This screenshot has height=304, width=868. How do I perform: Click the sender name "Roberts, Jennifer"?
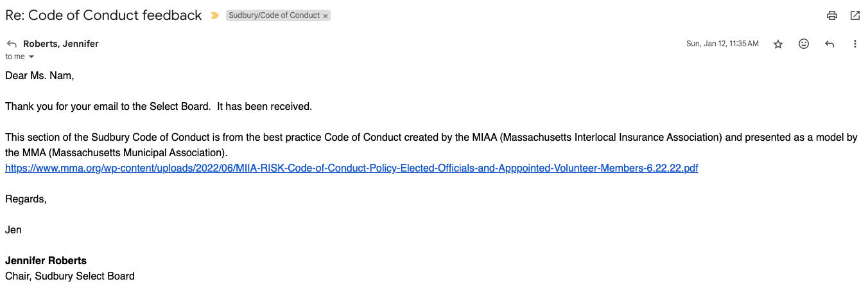point(61,44)
